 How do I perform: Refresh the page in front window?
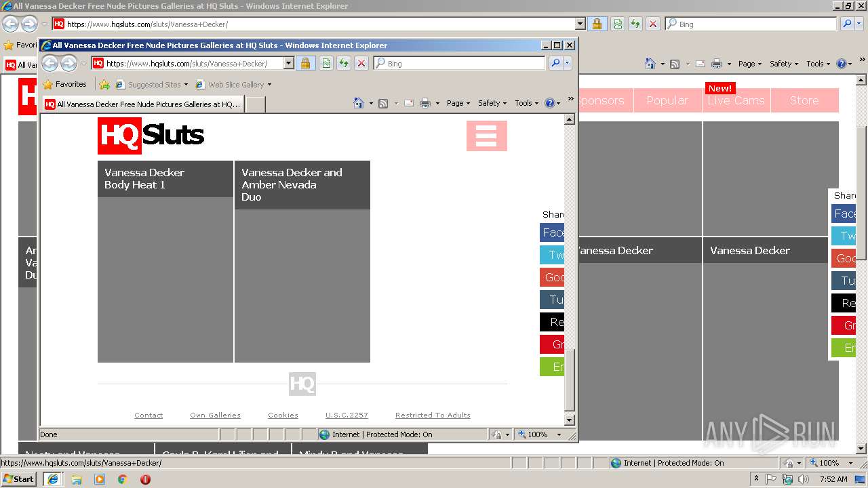(344, 63)
